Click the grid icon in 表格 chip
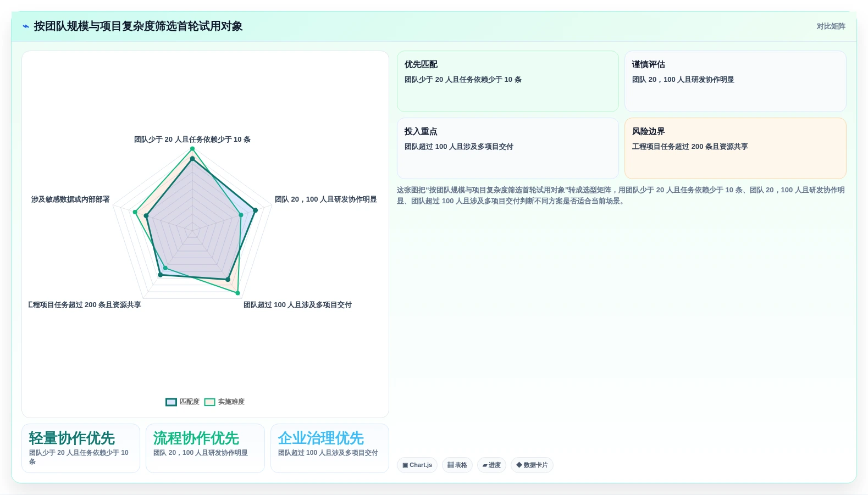 click(450, 465)
